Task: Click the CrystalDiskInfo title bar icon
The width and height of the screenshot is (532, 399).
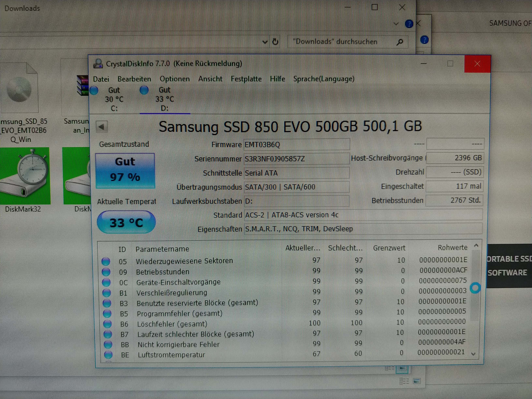Action: point(98,64)
